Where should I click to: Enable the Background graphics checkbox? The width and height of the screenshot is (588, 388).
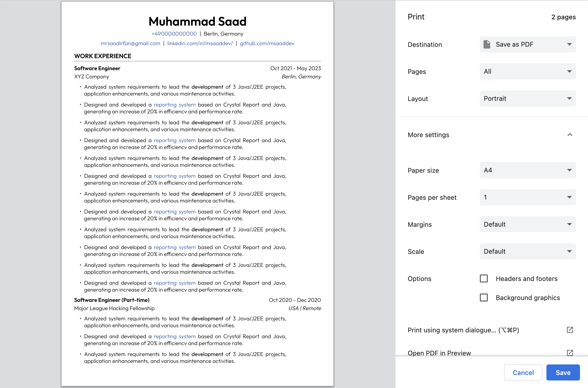point(484,297)
